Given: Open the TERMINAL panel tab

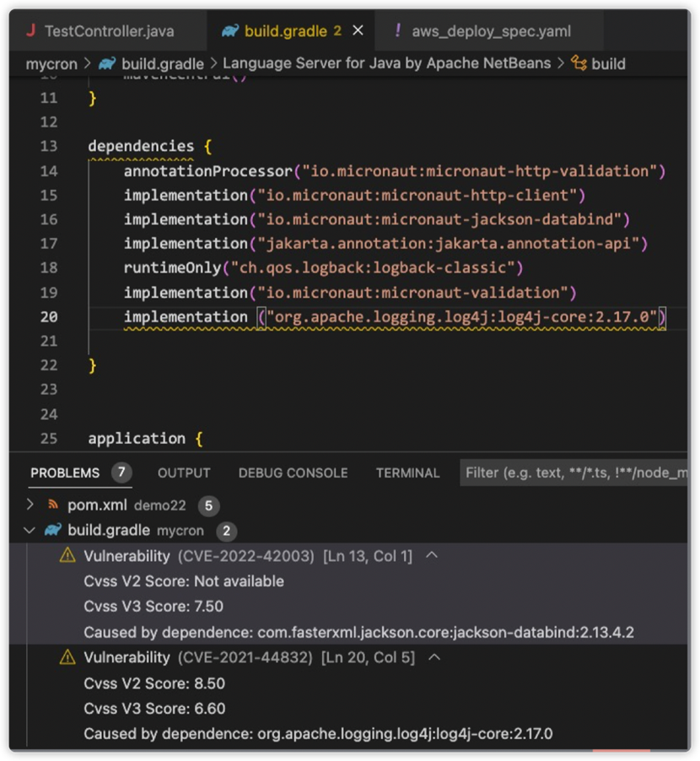Looking at the screenshot, I should point(407,473).
